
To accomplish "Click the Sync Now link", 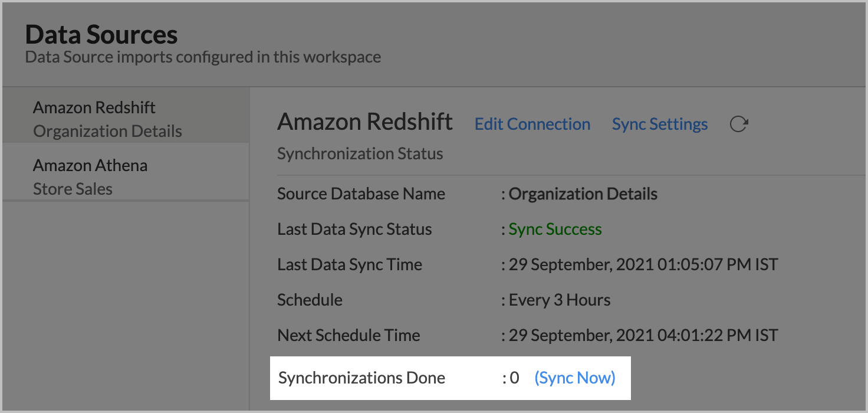I will click(575, 378).
